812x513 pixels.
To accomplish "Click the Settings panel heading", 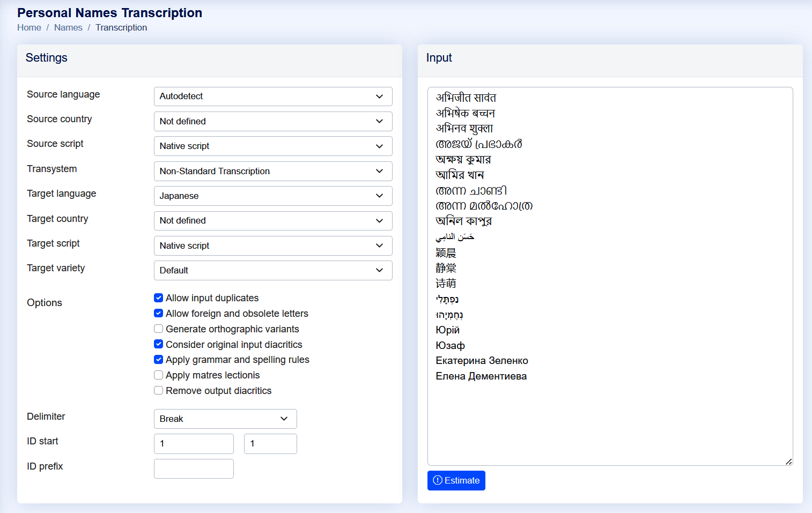I will [x=47, y=58].
